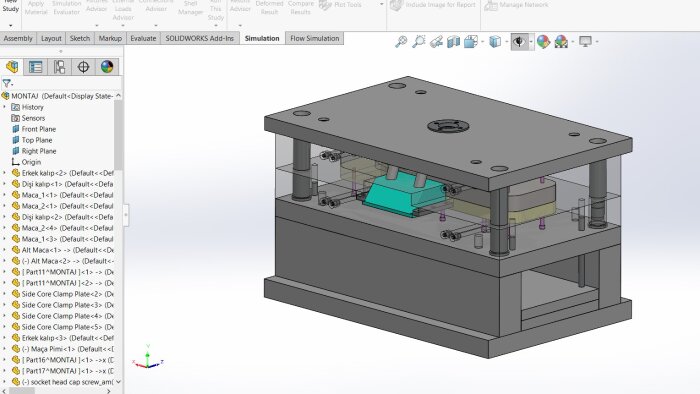This screenshot has height=394, width=700.
Task: Select the (-) Maça Pimi<1> component
Action: pos(62,349)
